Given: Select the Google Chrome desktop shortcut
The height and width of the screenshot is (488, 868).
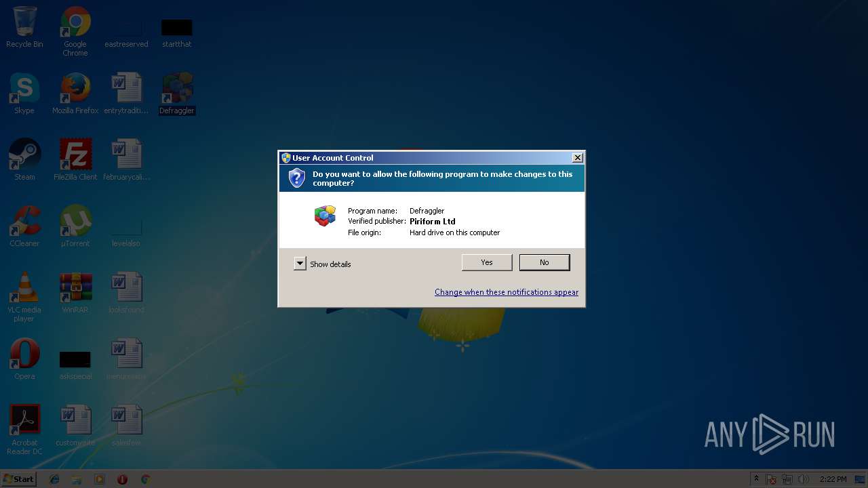Looking at the screenshot, I should coord(75,32).
